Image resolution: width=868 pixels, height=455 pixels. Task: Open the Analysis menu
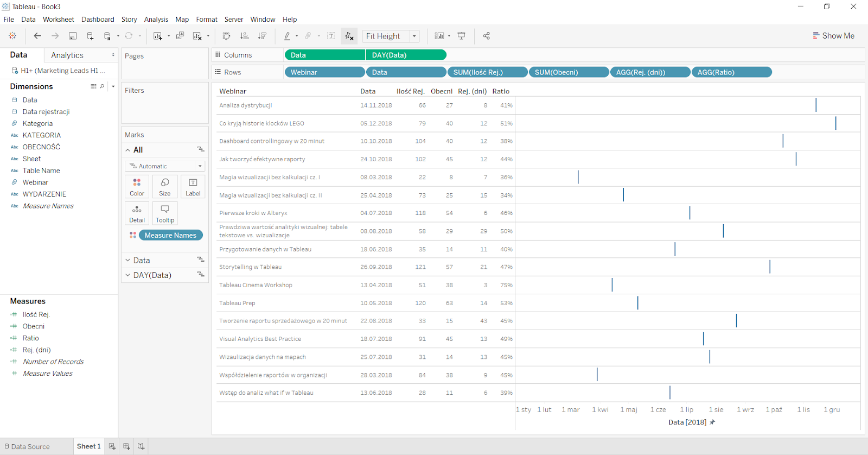(156, 19)
